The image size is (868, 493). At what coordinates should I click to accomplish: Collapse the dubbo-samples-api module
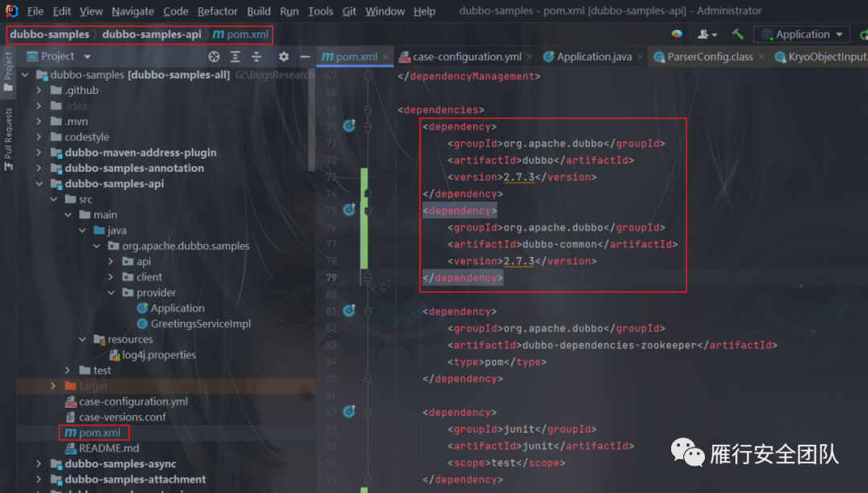pos(39,184)
